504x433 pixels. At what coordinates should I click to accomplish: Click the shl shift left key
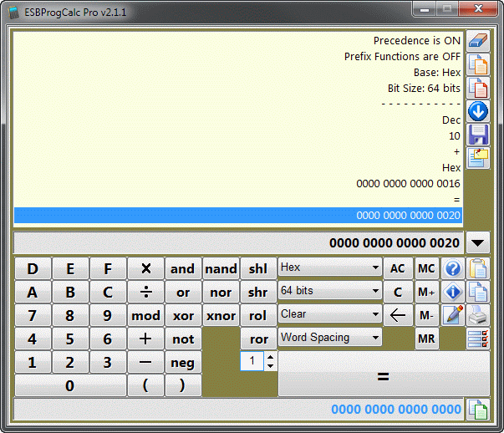(258, 268)
